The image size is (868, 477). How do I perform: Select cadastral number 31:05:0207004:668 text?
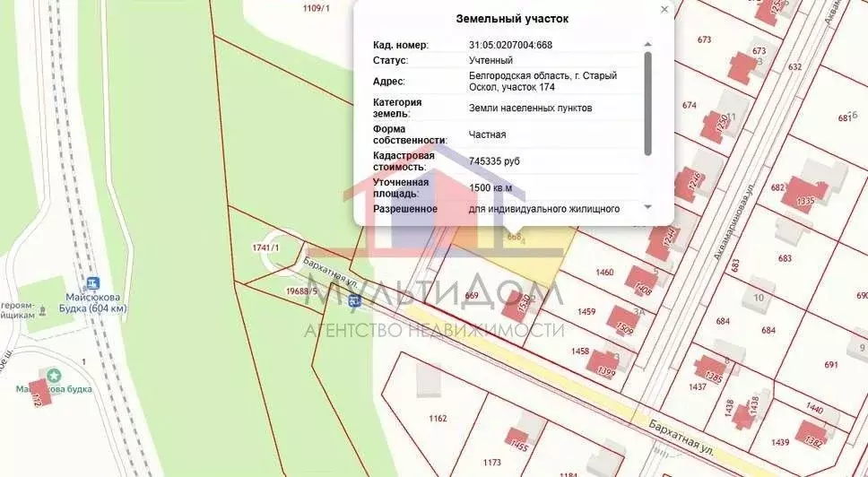pos(510,45)
